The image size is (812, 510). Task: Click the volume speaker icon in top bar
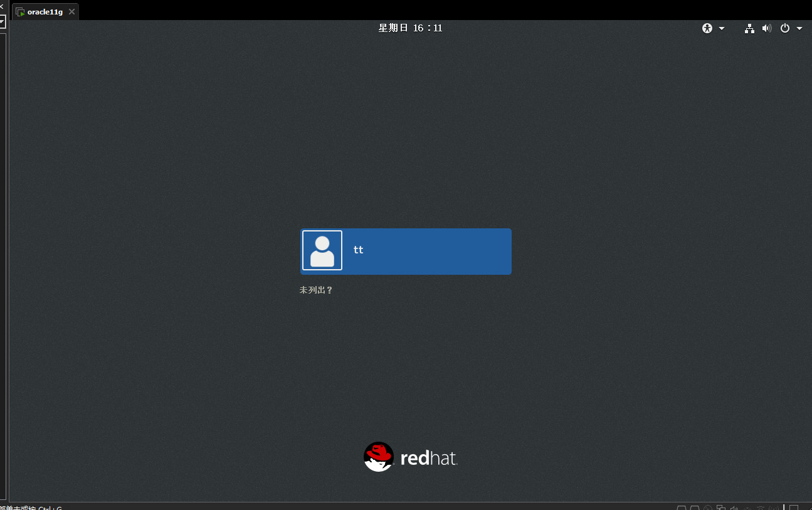[766, 28]
